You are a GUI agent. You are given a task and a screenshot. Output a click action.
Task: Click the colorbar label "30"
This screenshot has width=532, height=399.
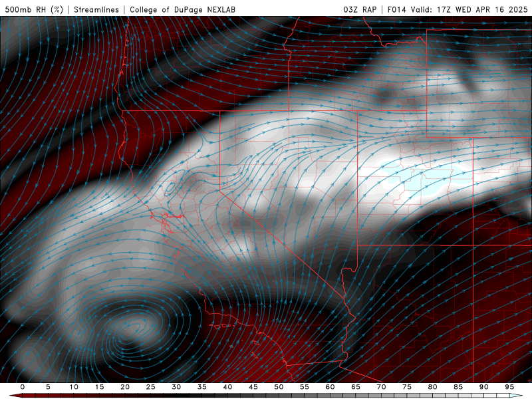176,387
